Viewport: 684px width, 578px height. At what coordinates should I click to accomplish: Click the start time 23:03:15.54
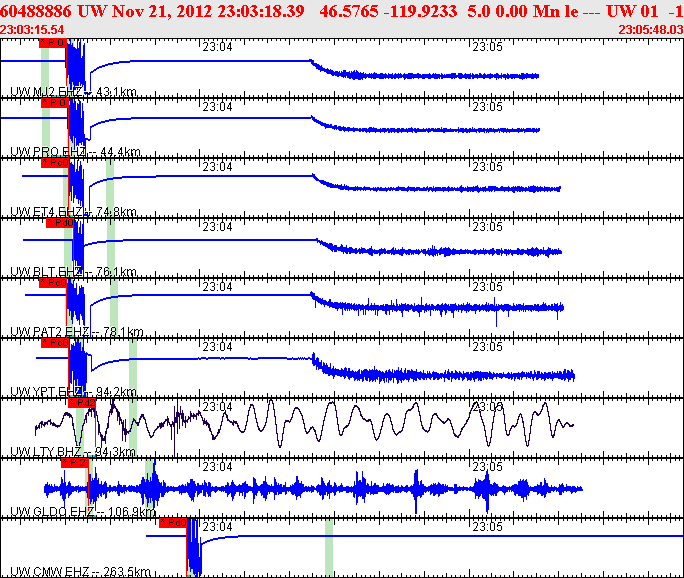pyautogui.click(x=32, y=30)
